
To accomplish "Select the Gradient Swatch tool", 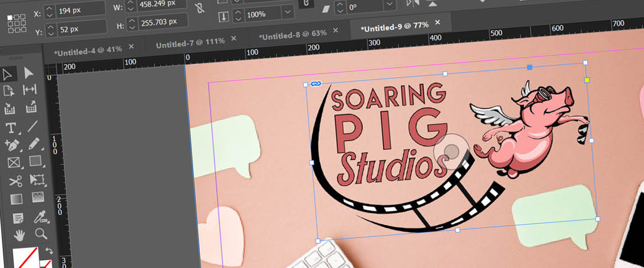I will 16,199.
